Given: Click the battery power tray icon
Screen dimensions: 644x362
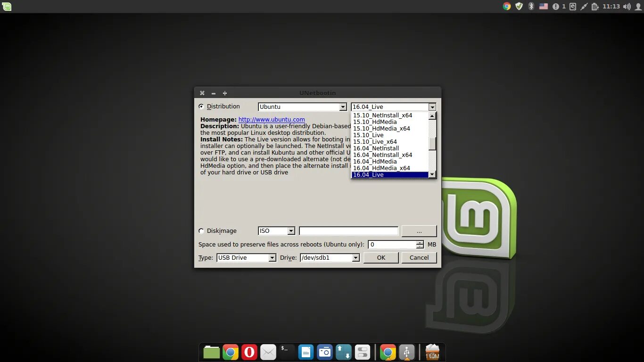Looking at the screenshot, I should (x=595, y=6).
